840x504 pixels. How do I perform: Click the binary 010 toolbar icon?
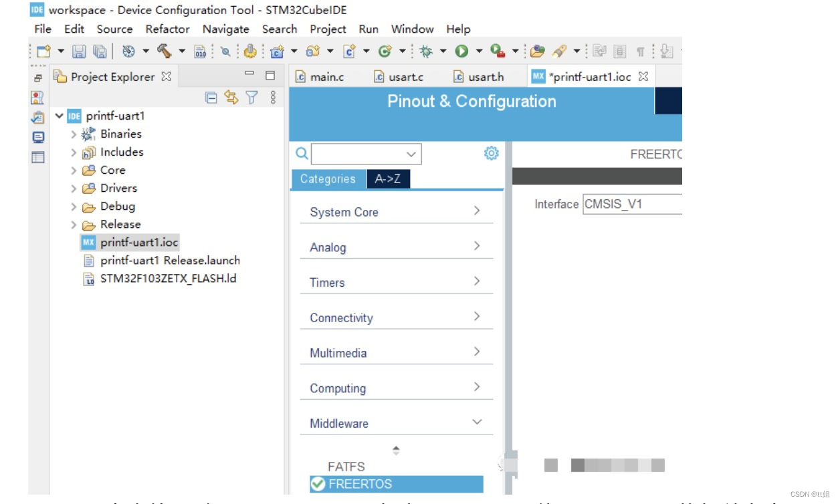(200, 51)
